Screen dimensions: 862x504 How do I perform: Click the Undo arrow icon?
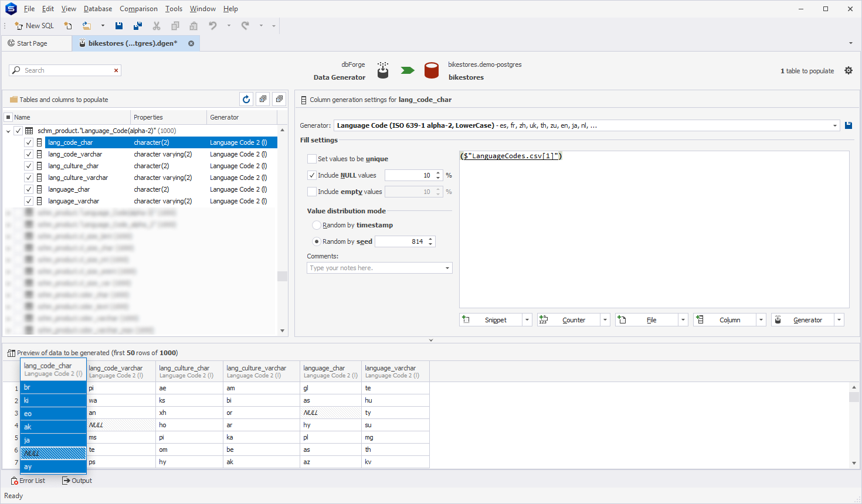point(213,26)
